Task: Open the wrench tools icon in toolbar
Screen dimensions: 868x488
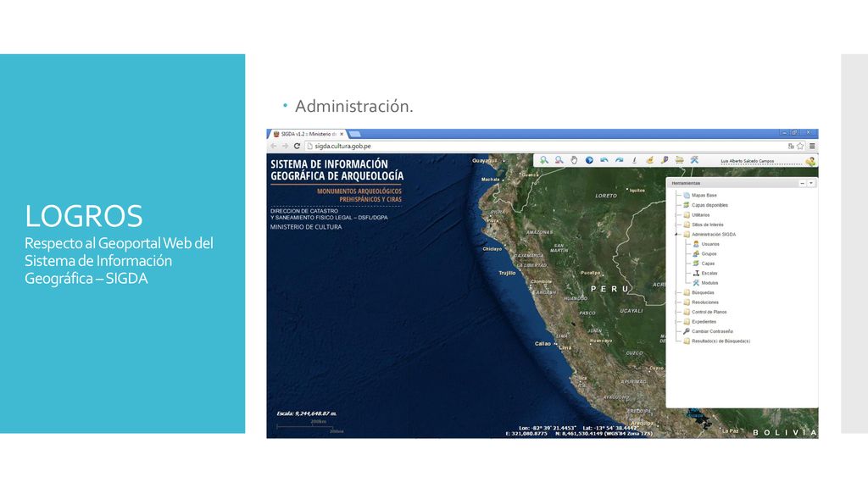Action: pos(694,160)
